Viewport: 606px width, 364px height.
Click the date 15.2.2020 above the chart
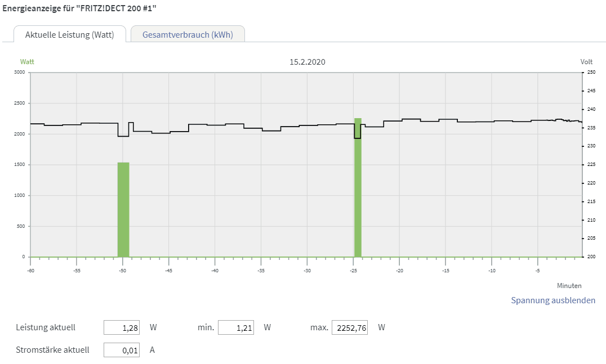[308, 62]
